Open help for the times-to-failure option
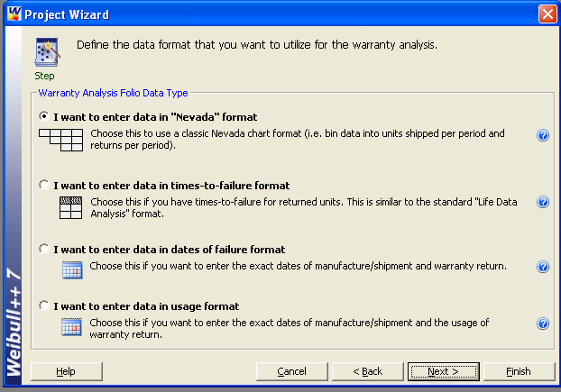561x392 pixels. [x=543, y=202]
